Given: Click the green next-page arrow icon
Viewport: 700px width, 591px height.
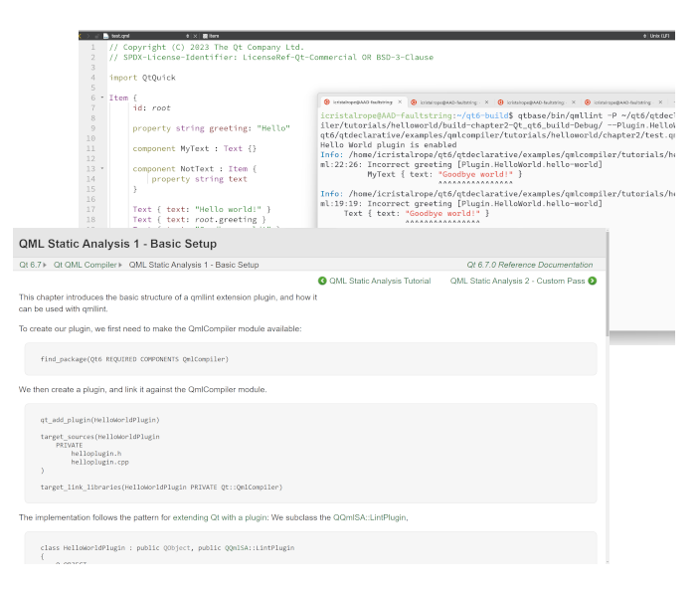Looking at the screenshot, I should (x=593, y=281).
